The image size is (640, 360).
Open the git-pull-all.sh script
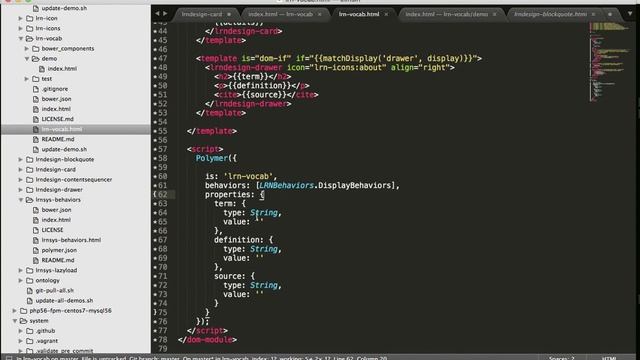click(55, 291)
